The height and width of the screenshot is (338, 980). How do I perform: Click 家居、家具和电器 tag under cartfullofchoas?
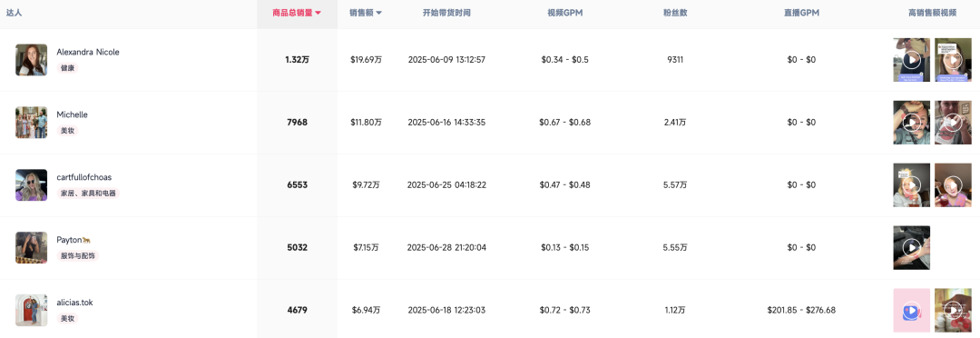(88, 193)
